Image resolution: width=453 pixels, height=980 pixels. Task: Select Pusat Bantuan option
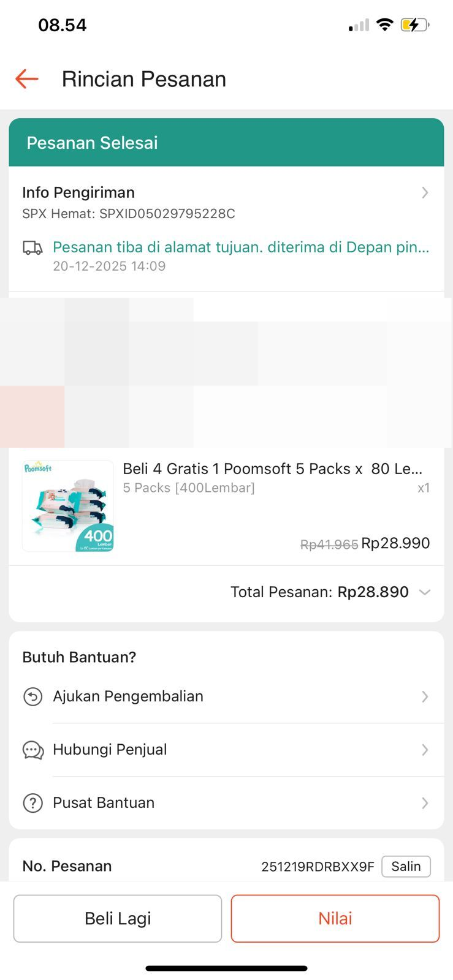click(104, 803)
